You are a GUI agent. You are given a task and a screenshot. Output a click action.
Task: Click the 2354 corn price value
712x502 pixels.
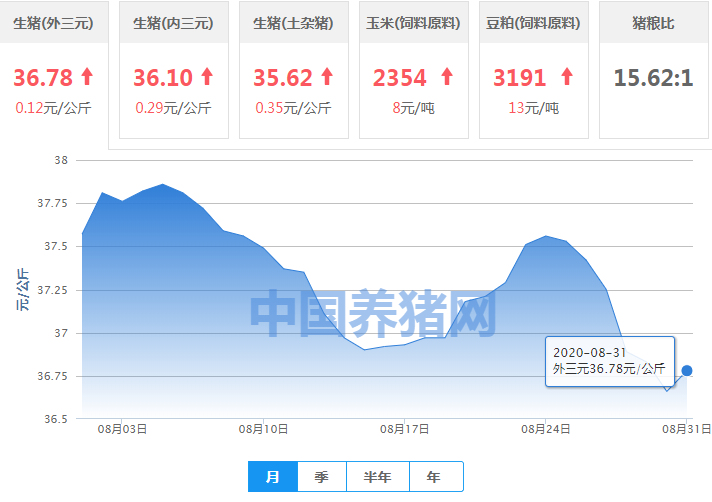[400, 78]
